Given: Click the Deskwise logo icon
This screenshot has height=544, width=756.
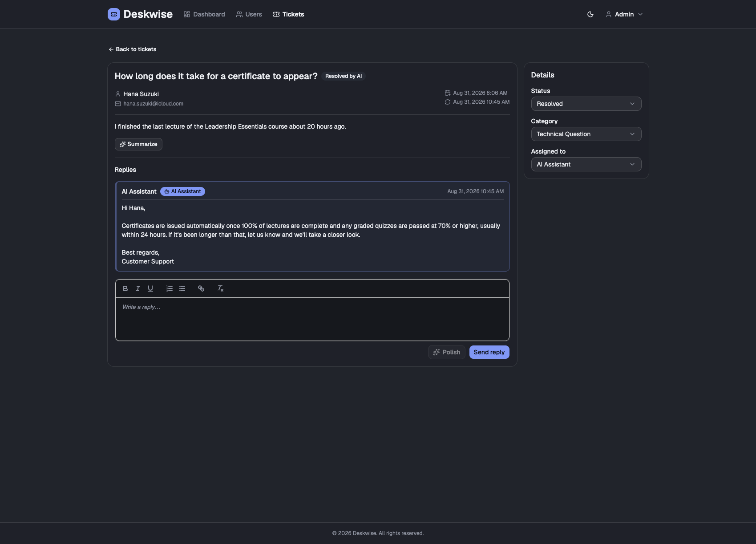Looking at the screenshot, I should (114, 14).
